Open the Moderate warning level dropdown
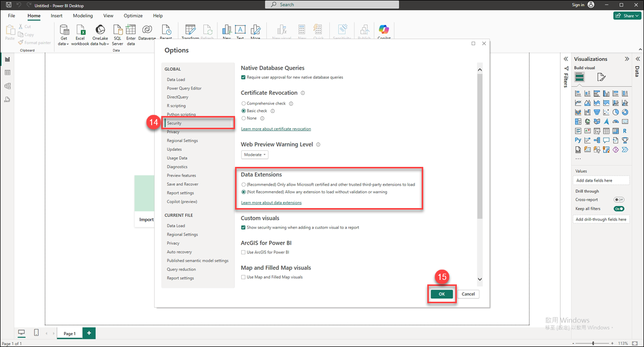 [254, 155]
